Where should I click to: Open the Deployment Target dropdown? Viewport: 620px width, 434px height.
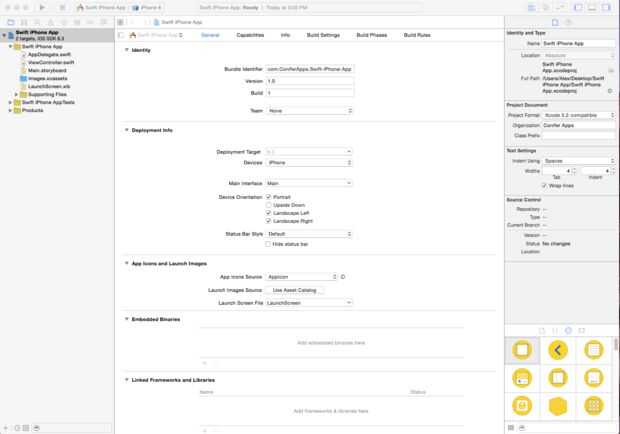[309, 152]
